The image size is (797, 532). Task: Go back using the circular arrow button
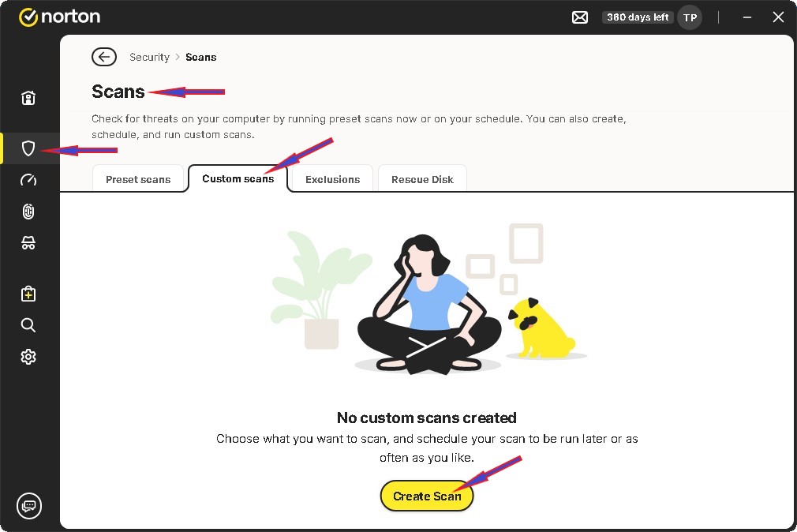[x=103, y=56]
